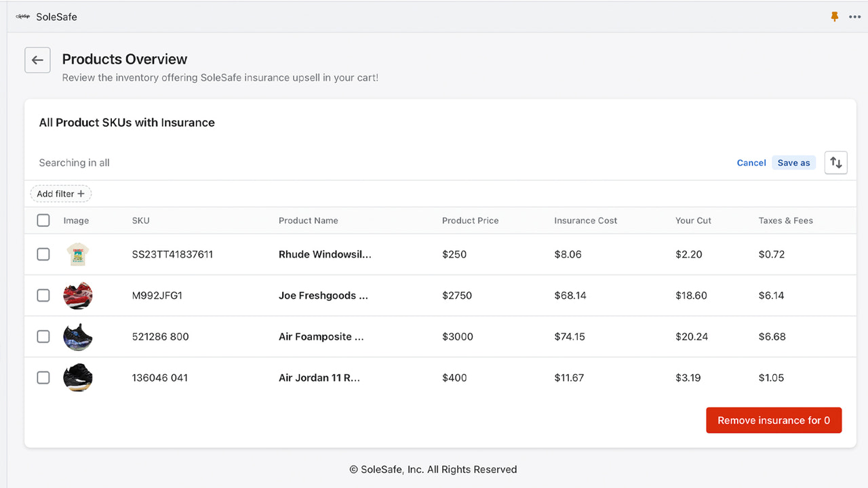Check the M992JFG1 row checkbox
This screenshot has width=868, height=488.
(x=43, y=295)
